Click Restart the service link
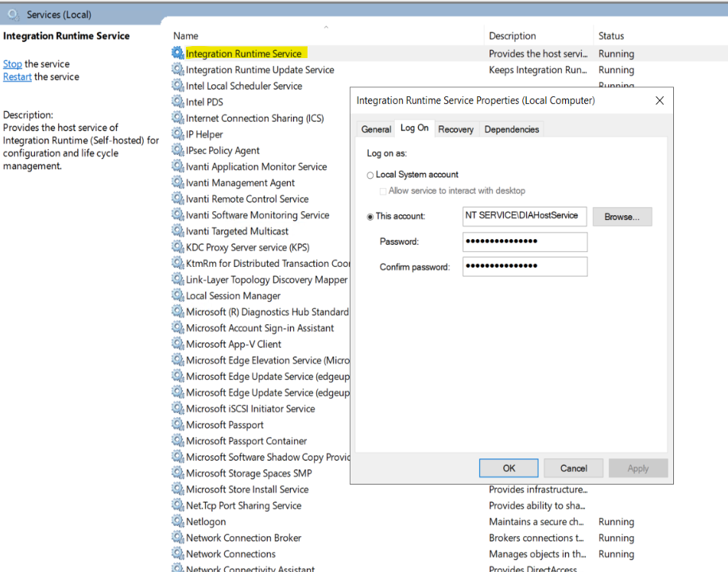Screen dimensions: 728x572 (17, 76)
